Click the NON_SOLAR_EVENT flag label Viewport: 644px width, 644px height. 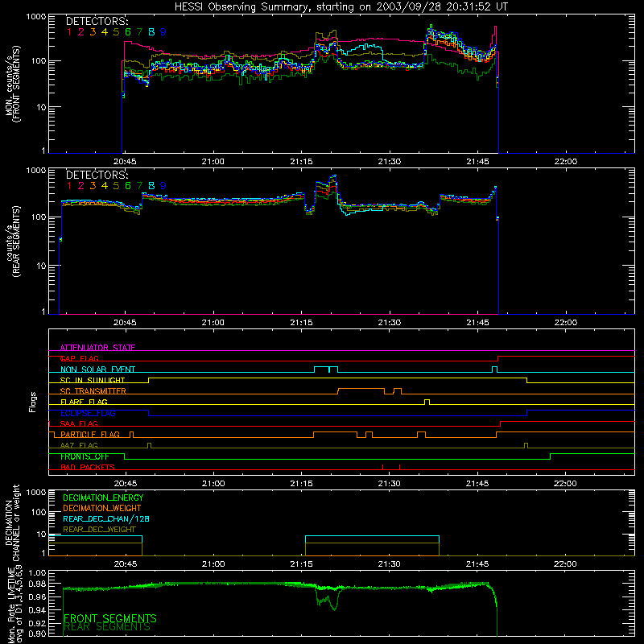click(97, 369)
